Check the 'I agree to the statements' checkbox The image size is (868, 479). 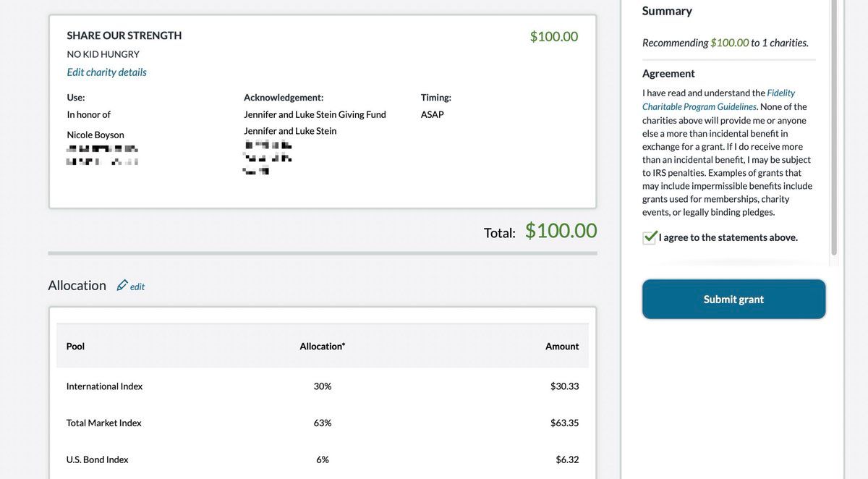tap(650, 237)
